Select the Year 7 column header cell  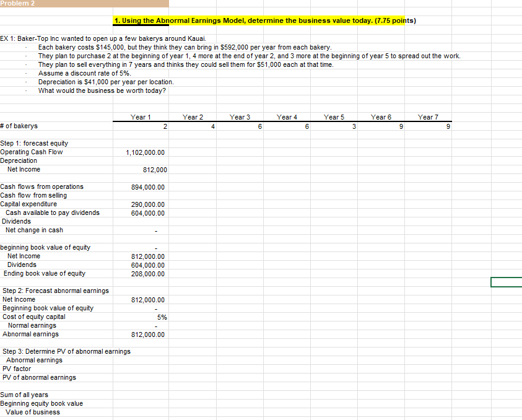[x=428, y=117]
